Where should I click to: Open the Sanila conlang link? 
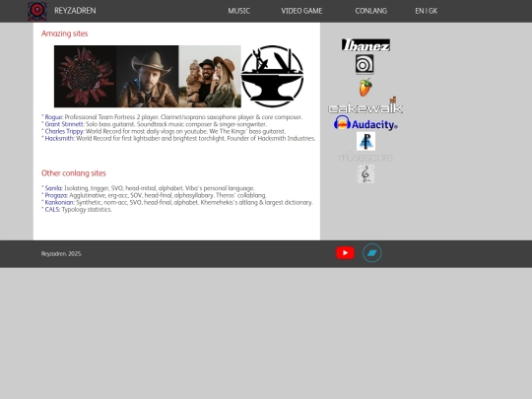point(54,188)
